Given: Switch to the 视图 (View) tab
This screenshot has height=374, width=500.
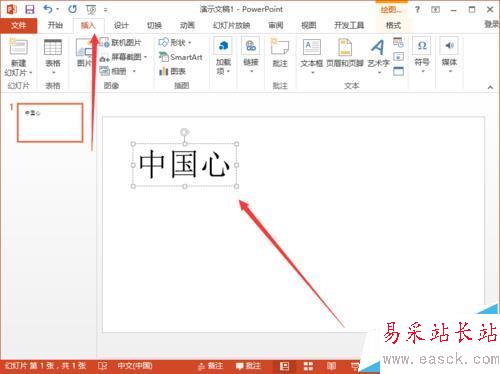Looking at the screenshot, I should point(309,25).
